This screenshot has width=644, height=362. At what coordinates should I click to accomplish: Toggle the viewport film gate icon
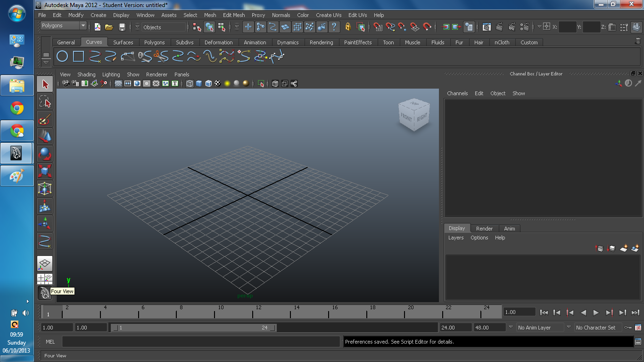128,83
